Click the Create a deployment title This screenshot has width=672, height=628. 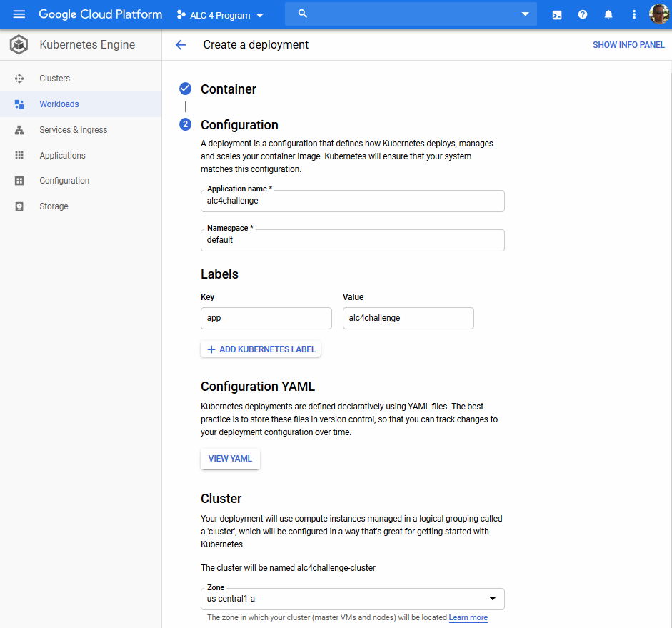tap(256, 44)
